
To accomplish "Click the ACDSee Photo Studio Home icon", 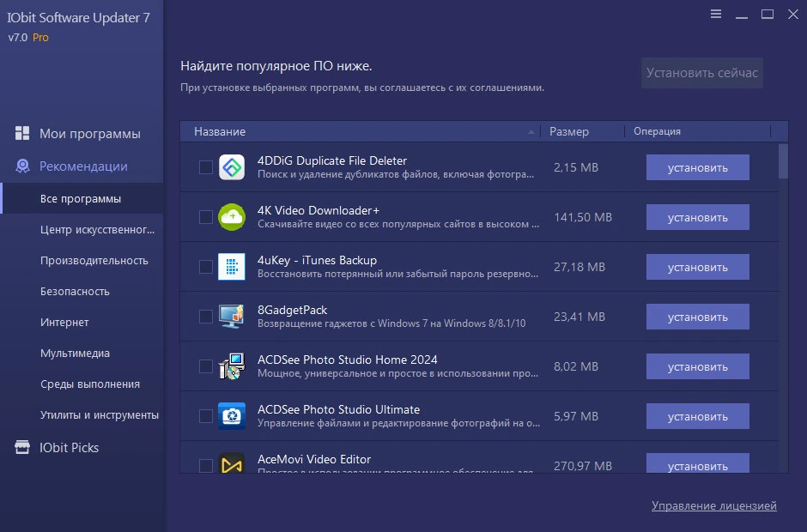I will click(x=232, y=366).
